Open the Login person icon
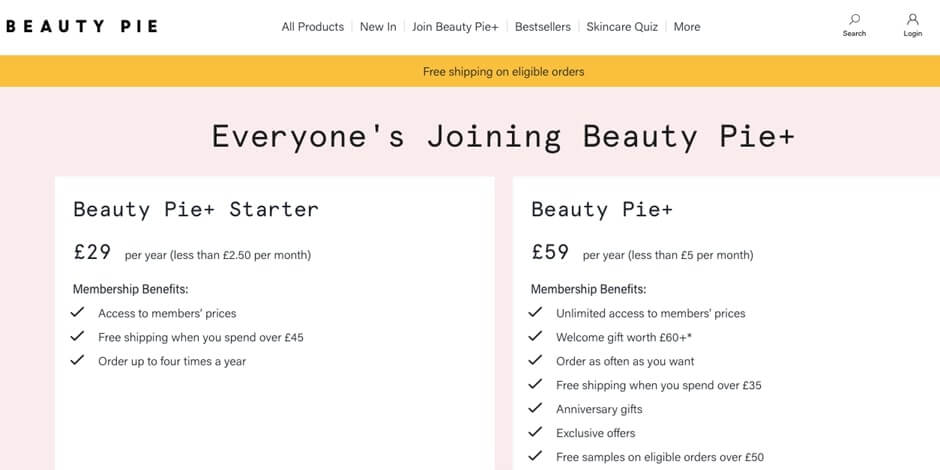940x470 pixels. pos(912,19)
